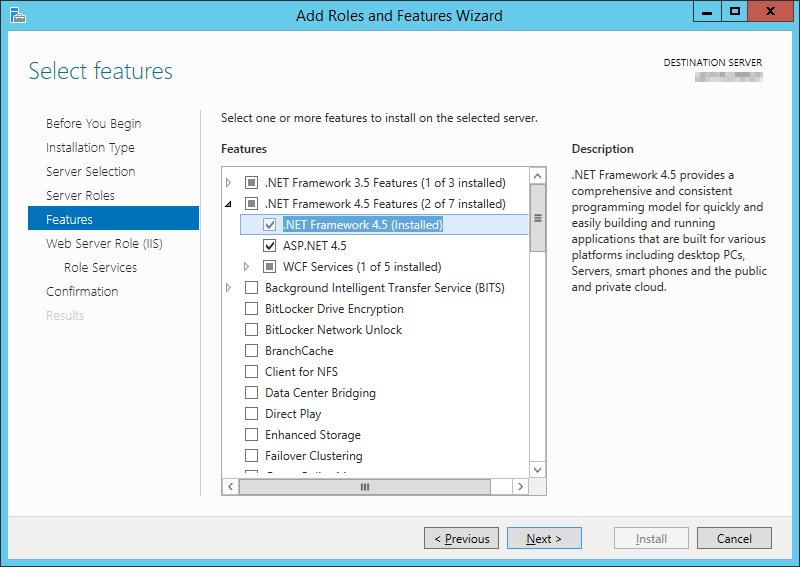This screenshot has height=567, width=800.
Task: Select the Failover Clustering checkbox
Action: (251, 456)
